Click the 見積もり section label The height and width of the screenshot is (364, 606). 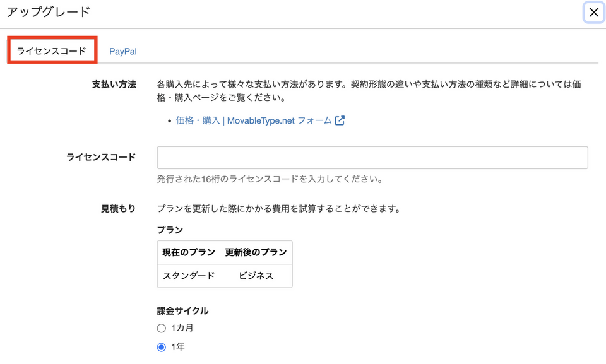click(x=119, y=209)
